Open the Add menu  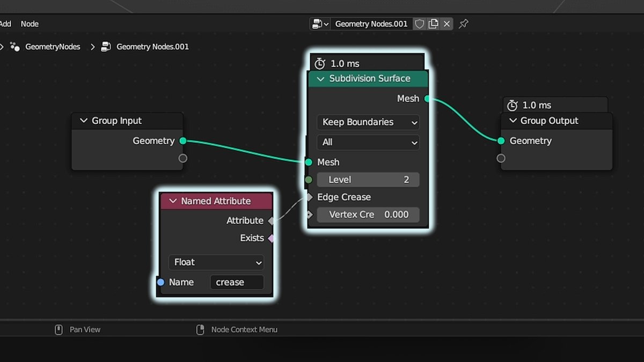click(x=5, y=24)
